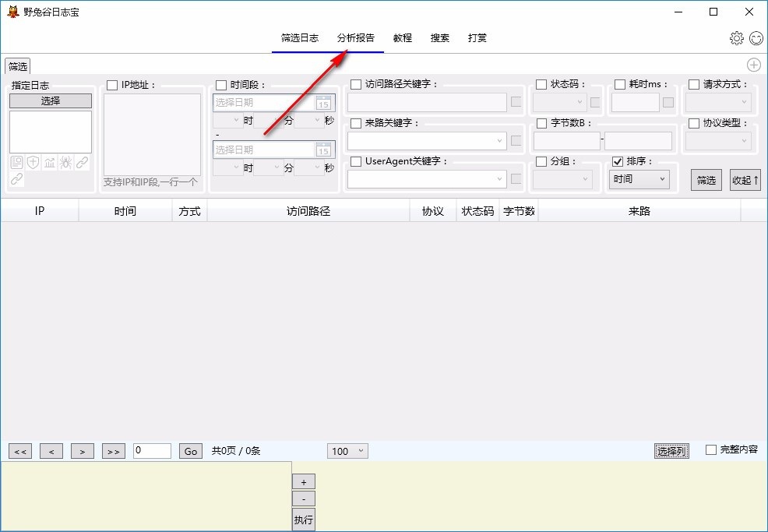Enable the 协议类型 checkbox
This screenshot has height=532, width=768.
coord(694,123)
